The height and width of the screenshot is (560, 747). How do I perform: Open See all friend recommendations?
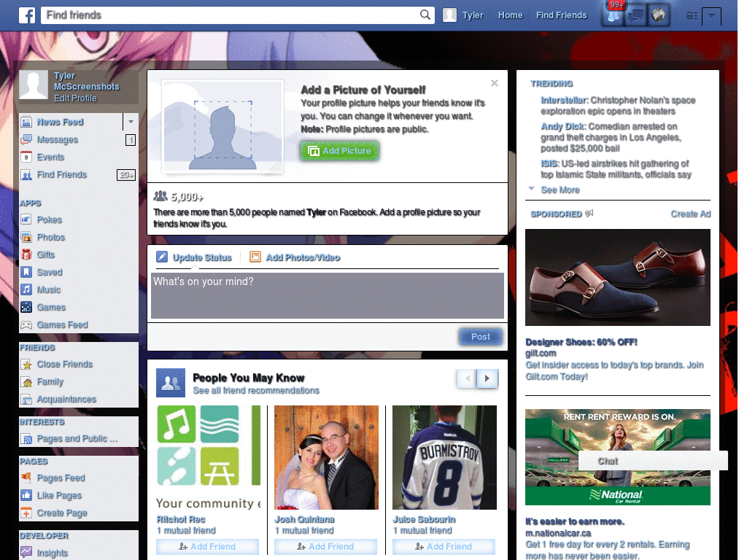pyautogui.click(x=256, y=391)
